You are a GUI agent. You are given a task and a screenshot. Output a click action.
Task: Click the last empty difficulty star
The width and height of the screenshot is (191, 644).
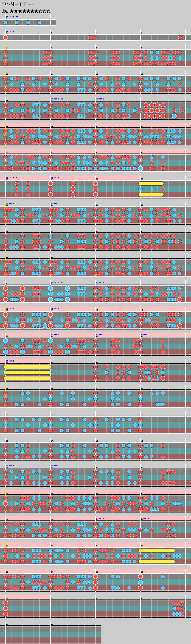click(48, 11)
